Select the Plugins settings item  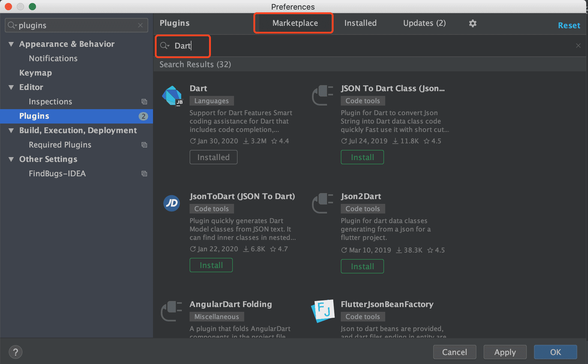pyautogui.click(x=76, y=116)
